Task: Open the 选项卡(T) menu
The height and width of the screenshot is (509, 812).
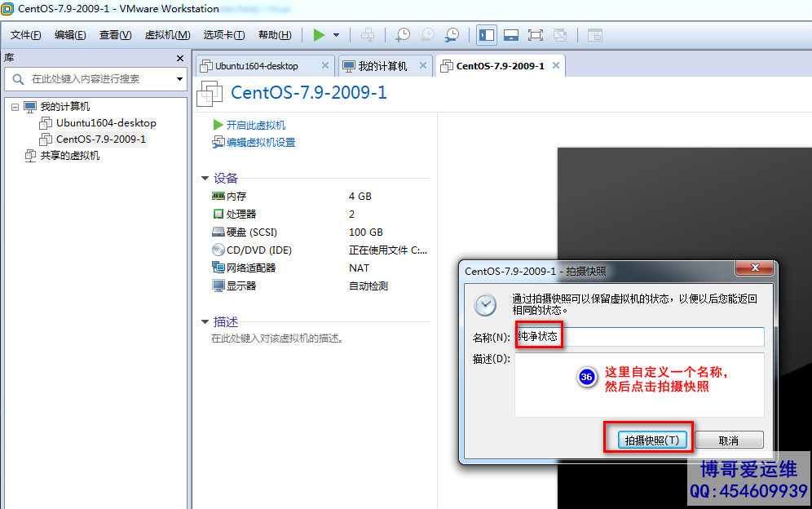Action: point(223,35)
